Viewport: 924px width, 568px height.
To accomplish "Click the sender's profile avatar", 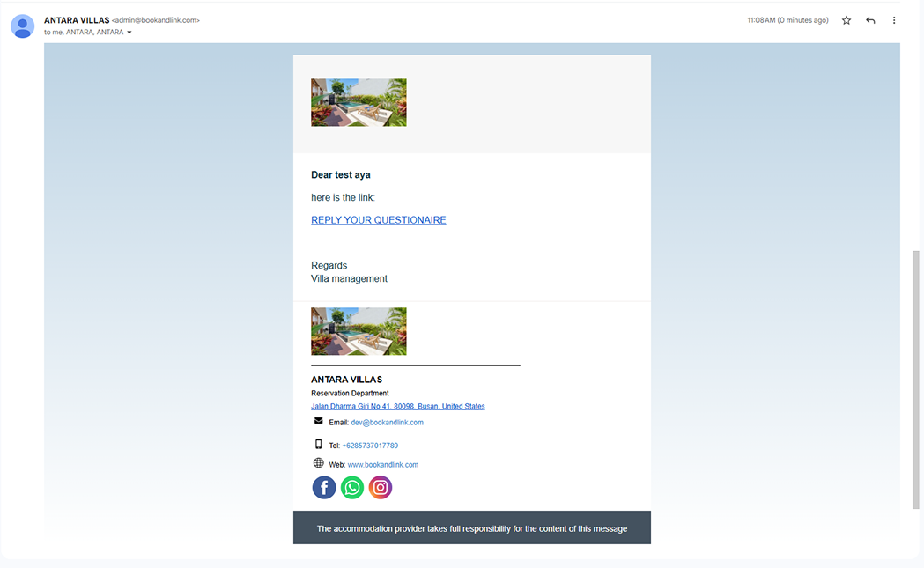I will (22, 26).
